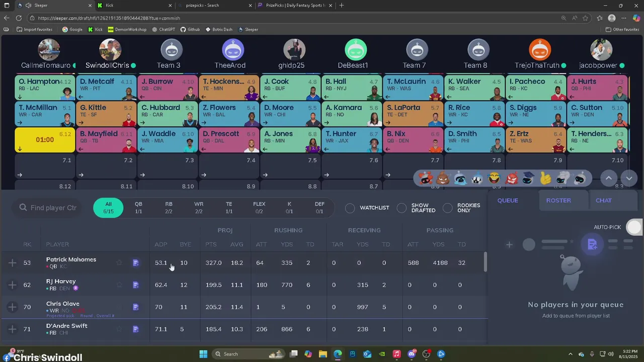Collapse draft board with up chevron
The width and height of the screenshot is (644, 362).
(609, 178)
